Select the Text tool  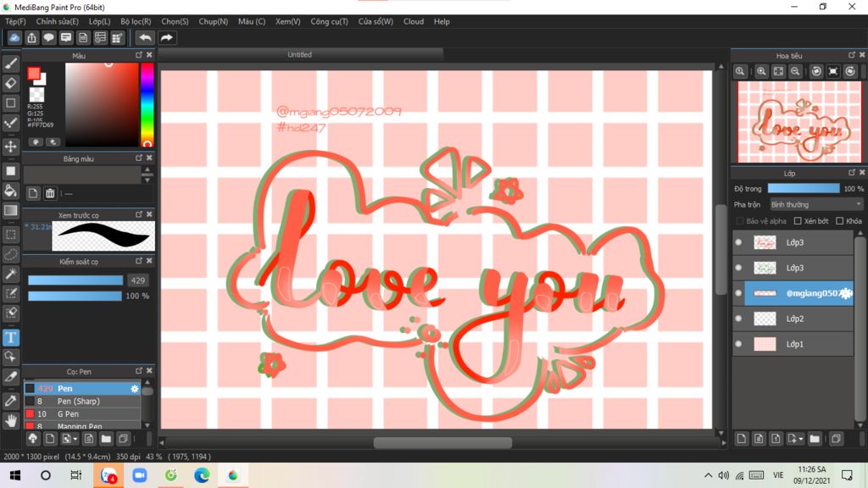click(10, 337)
